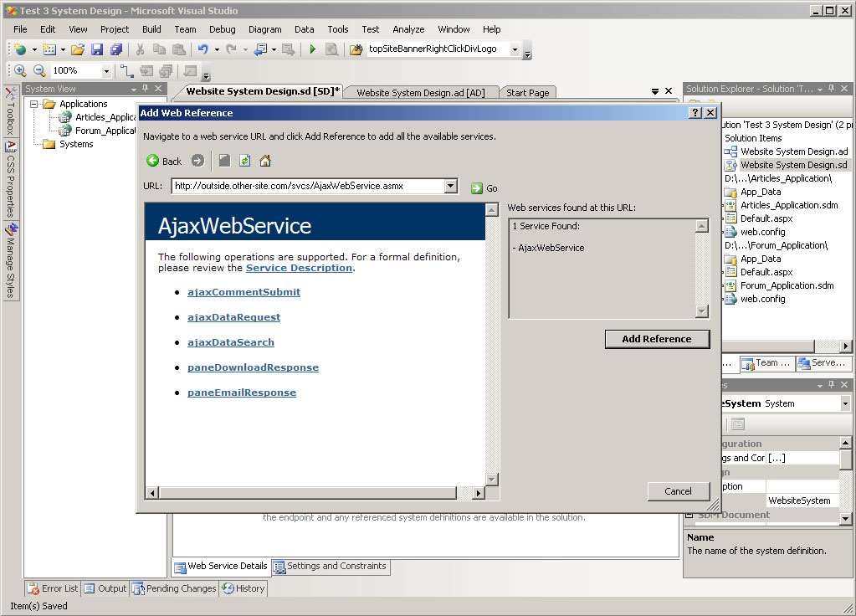Collapse the Applications tree node
This screenshot has width=856, height=616.
click(x=33, y=104)
